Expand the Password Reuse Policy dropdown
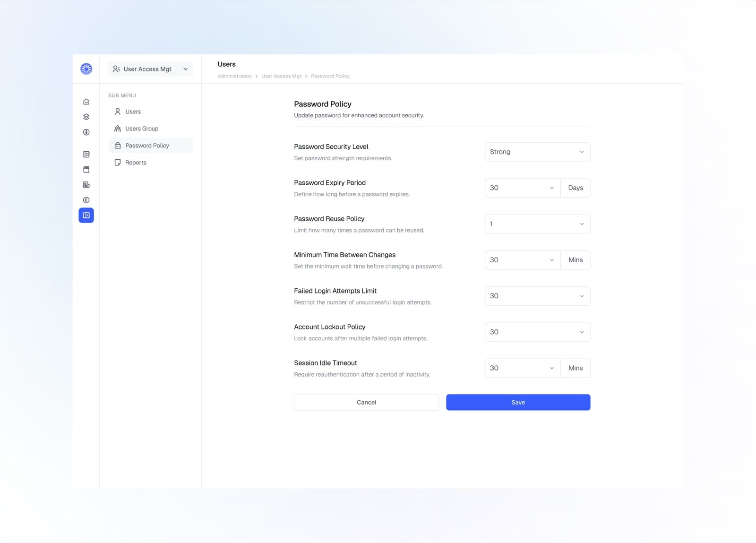 [x=537, y=224]
